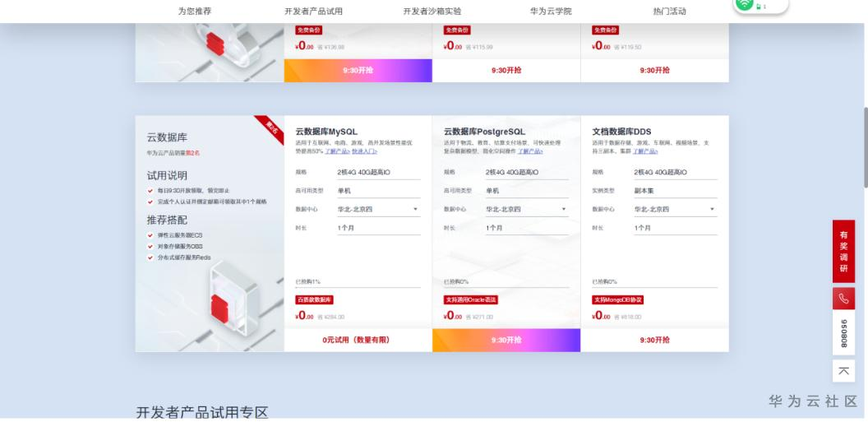The image size is (868, 422).
Task: Click the check icon beside 分布式缓存服务Redis
Action: 150,257
